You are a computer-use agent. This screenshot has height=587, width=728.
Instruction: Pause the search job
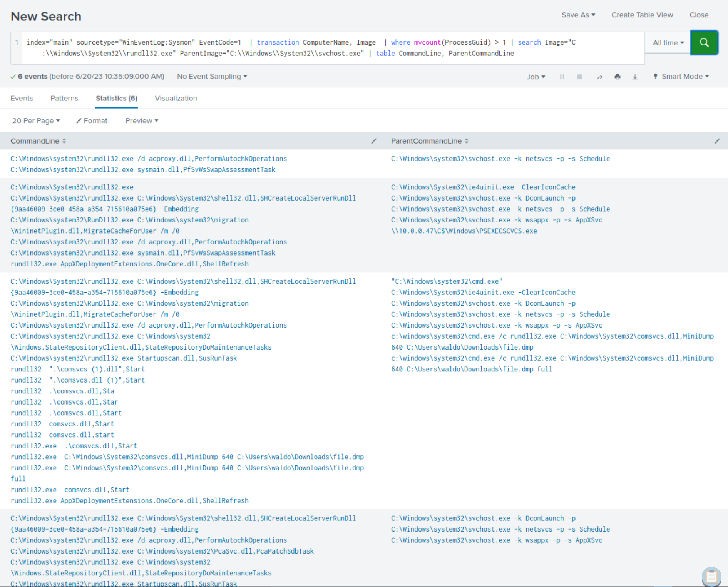coord(562,77)
